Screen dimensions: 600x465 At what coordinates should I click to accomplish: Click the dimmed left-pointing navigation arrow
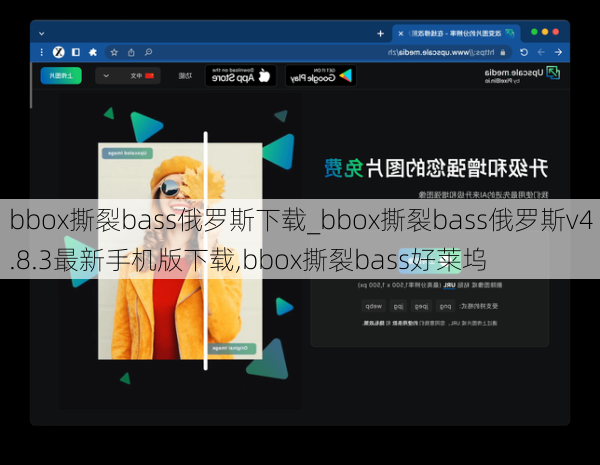[541, 52]
